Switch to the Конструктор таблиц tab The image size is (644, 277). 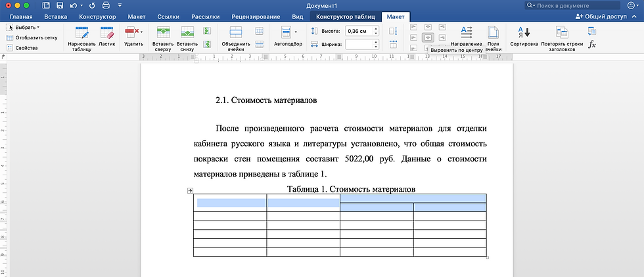pyautogui.click(x=345, y=17)
